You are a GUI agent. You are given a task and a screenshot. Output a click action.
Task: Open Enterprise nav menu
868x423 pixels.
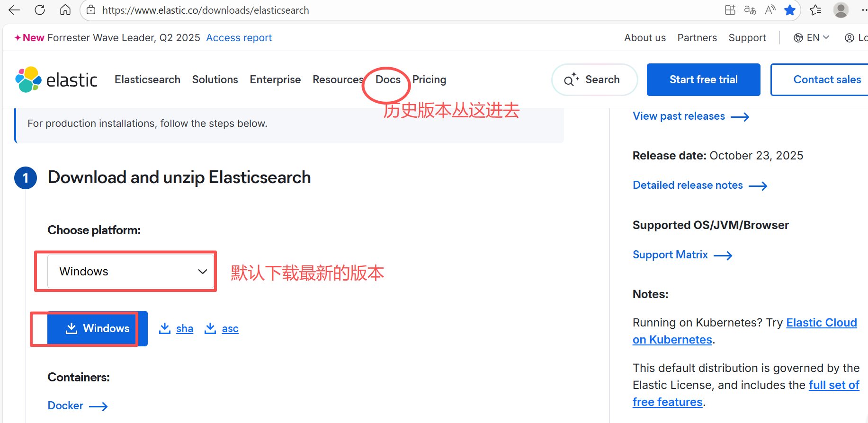tap(275, 79)
